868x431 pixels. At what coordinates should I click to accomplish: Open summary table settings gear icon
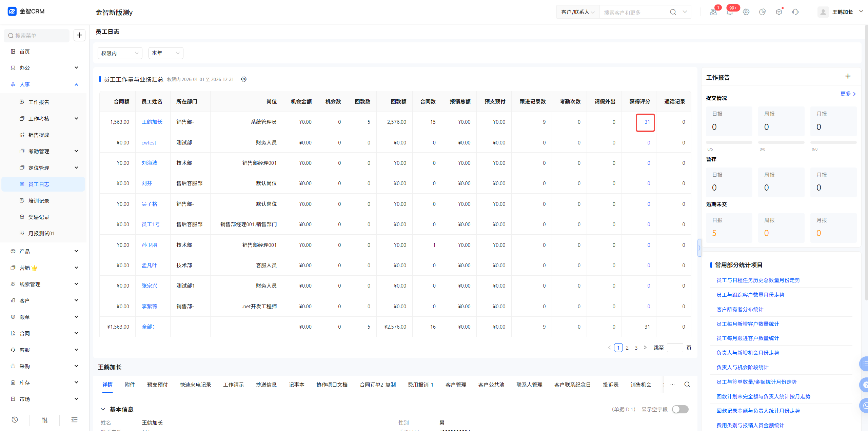coord(244,79)
